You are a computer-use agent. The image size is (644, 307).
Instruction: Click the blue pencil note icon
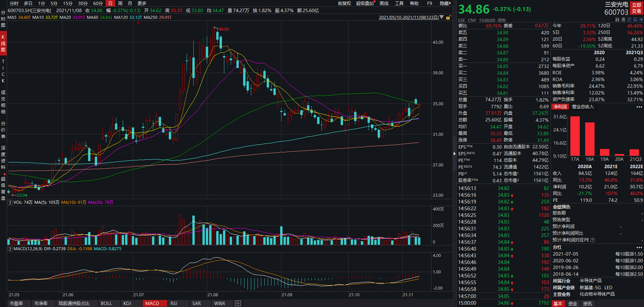[x=629, y=19]
